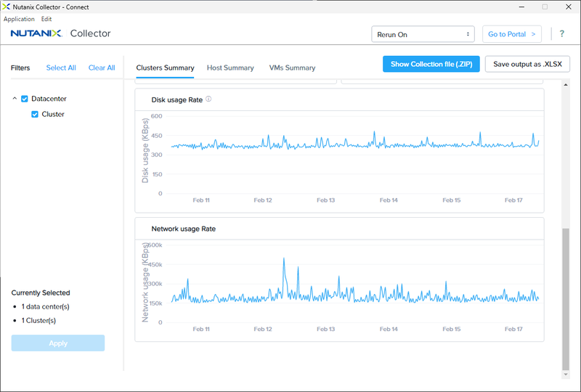581x392 pixels.
Task: Switch to the Clusters Summary tab
Action: [x=165, y=68]
